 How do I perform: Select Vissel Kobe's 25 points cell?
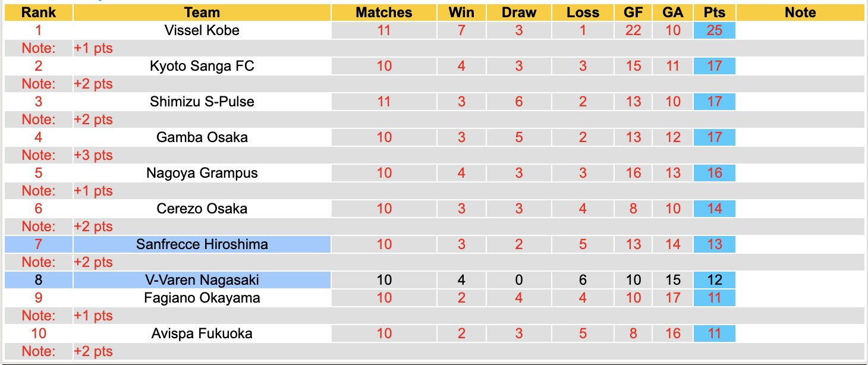click(x=714, y=30)
